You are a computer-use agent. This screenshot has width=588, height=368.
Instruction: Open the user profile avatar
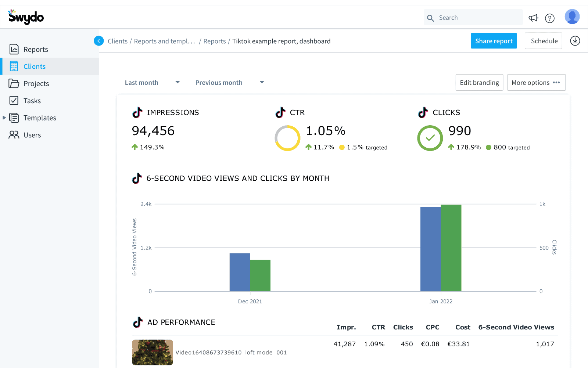point(572,17)
